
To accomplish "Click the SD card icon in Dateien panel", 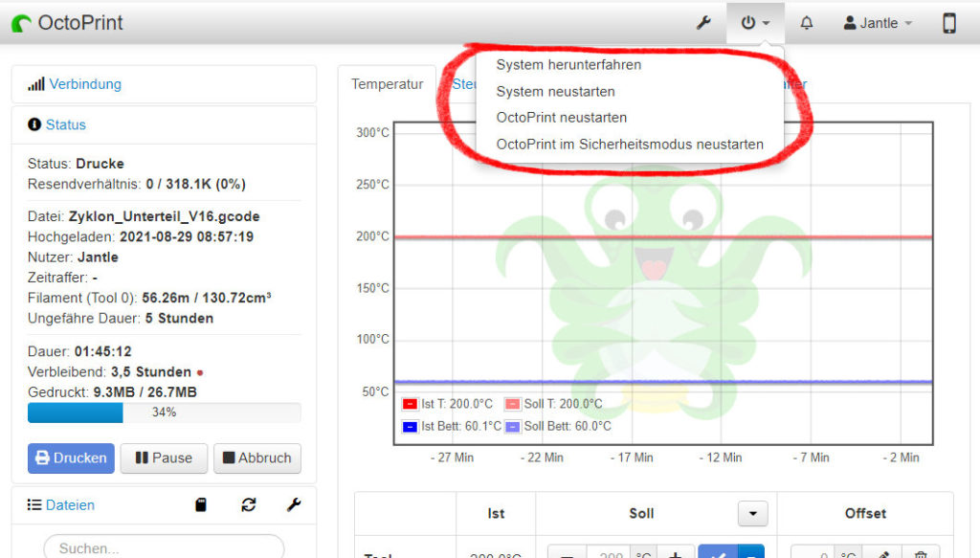I will [201, 504].
